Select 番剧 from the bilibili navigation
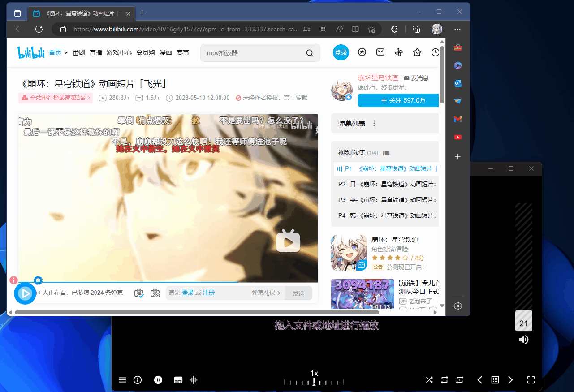Viewport: 574px width, 392px height. [x=78, y=52]
